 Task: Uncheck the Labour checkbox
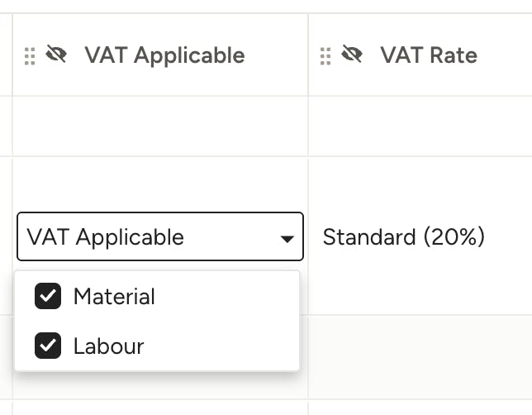(48, 346)
